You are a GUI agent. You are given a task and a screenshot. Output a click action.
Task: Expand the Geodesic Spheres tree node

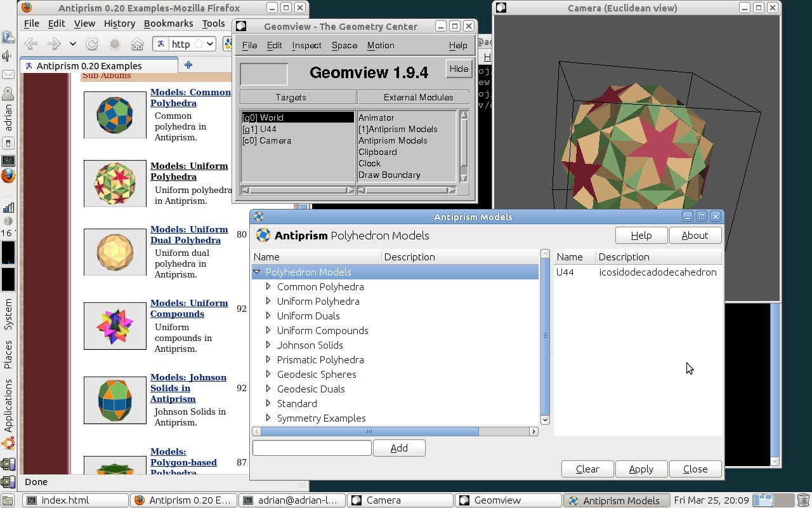pos(268,374)
